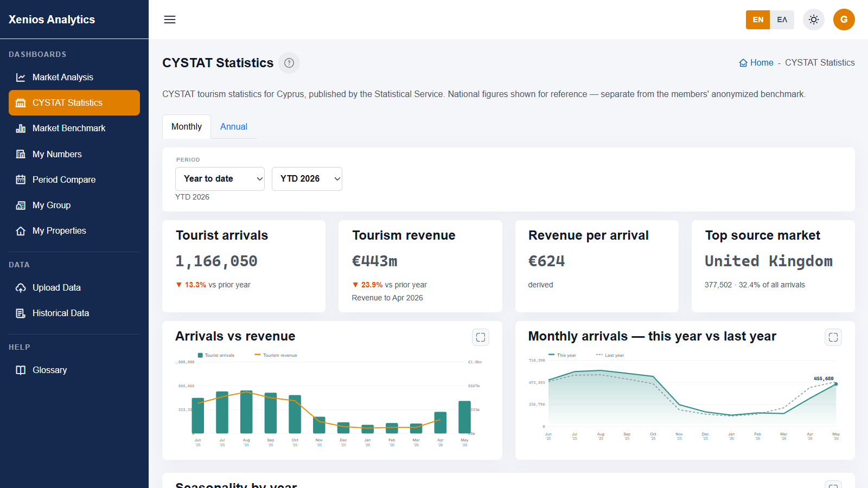This screenshot has width=868, height=488.
Task: Expand the Monthly arrivals chart fullscreen
Action: [833, 337]
